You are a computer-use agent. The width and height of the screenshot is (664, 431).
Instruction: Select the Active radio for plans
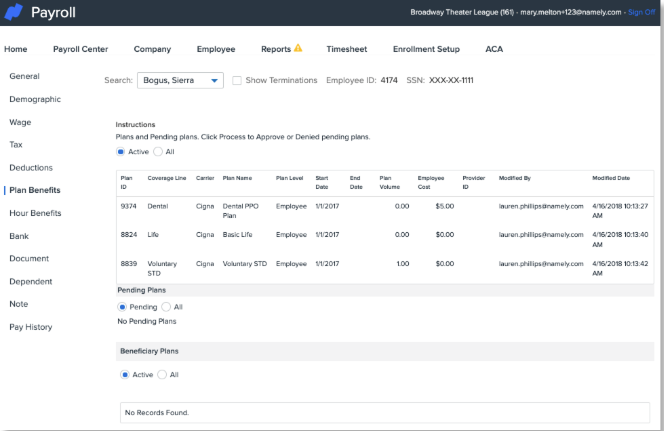[x=121, y=152]
